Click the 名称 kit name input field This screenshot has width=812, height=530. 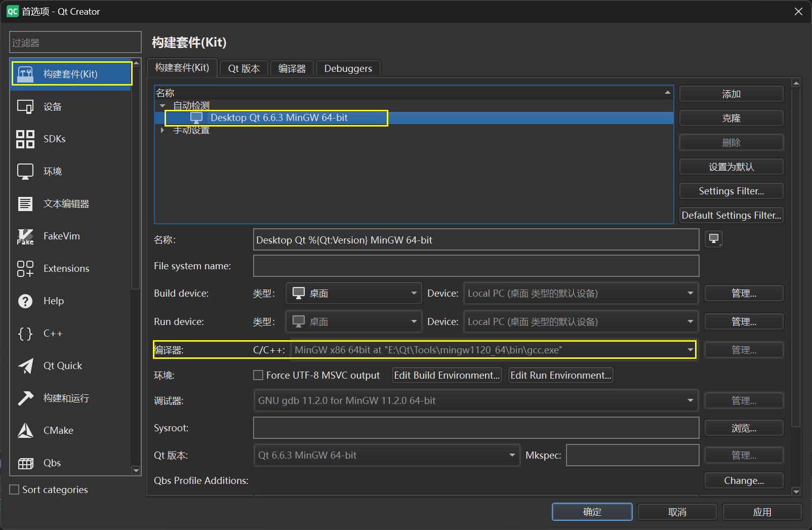click(476, 239)
